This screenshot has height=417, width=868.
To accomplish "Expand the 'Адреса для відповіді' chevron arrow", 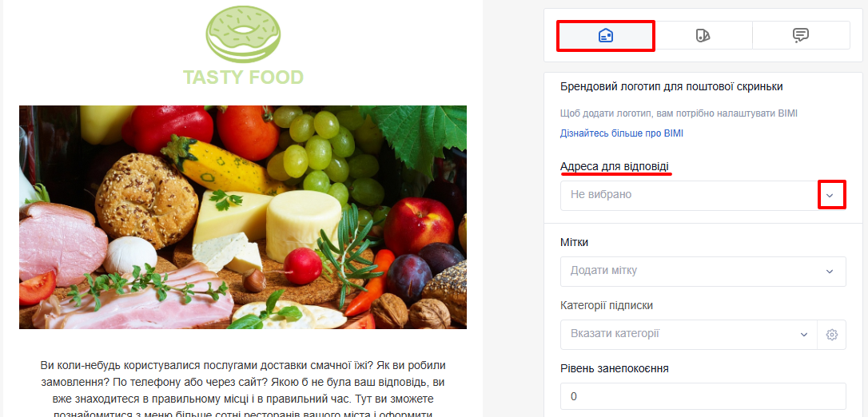I will 830,195.
